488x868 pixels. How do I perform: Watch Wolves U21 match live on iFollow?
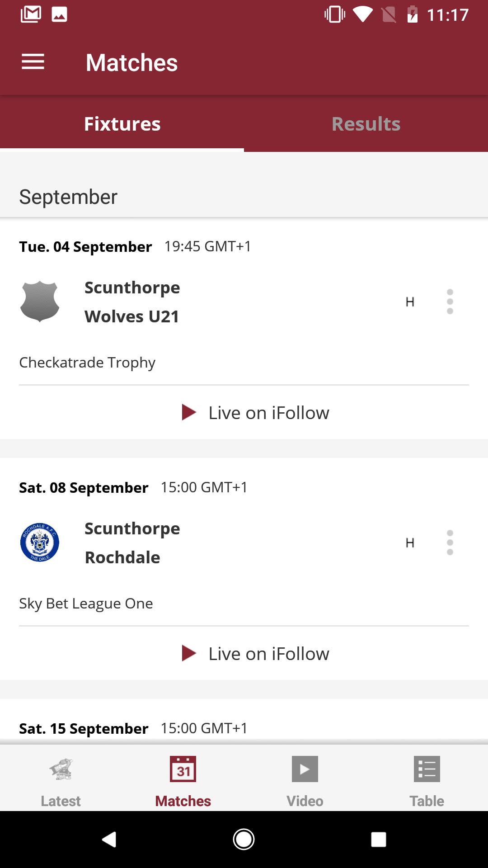click(x=255, y=413)
